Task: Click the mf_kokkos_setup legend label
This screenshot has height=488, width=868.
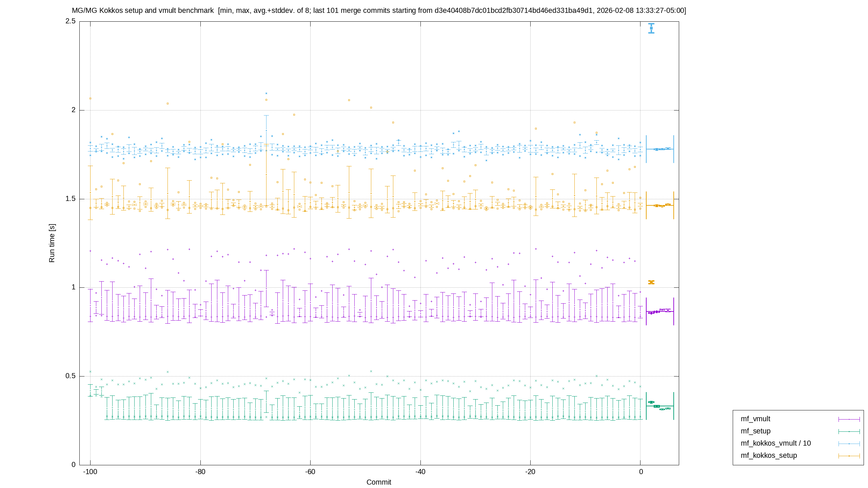Action: (x=769, y=455)
